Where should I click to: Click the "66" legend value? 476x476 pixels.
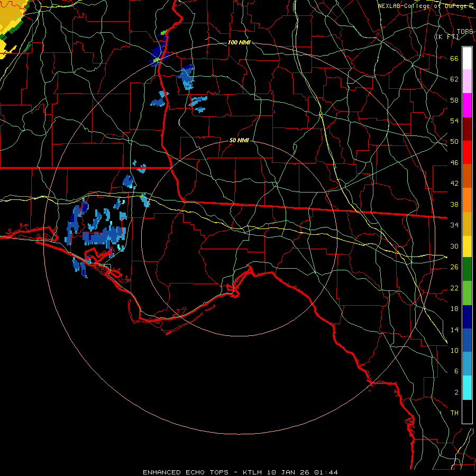[454, 58]
